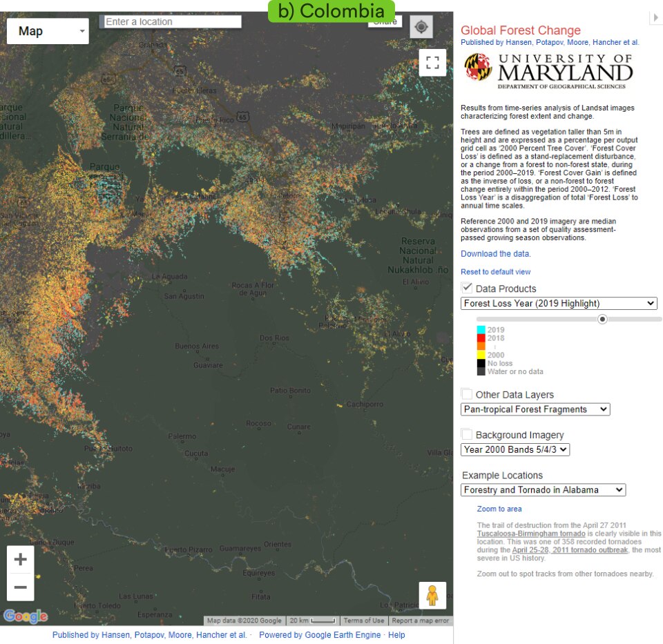Screen dimensions: 663x644
Task: Open Forest Loss Year (2019 Highlight) dropdown
Action: coord(559,304)
